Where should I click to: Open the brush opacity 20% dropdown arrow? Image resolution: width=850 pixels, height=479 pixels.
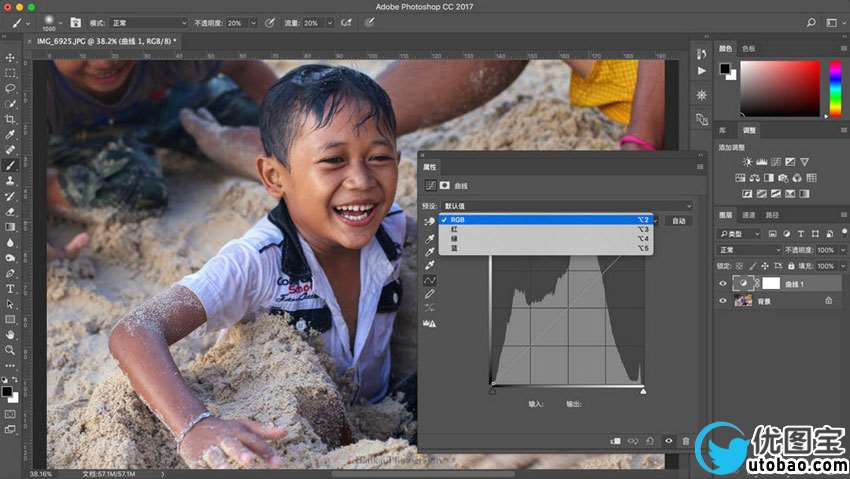click(253, 23)
